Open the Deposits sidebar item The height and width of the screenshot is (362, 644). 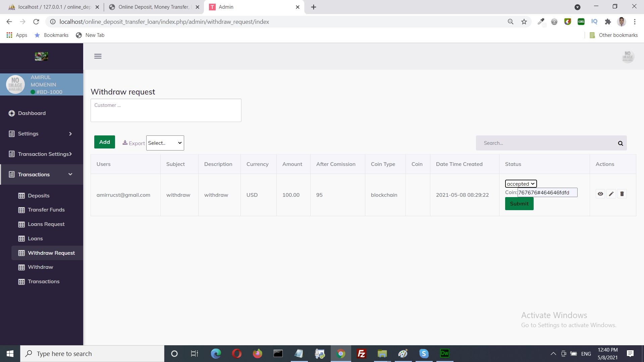click(39, 196)
